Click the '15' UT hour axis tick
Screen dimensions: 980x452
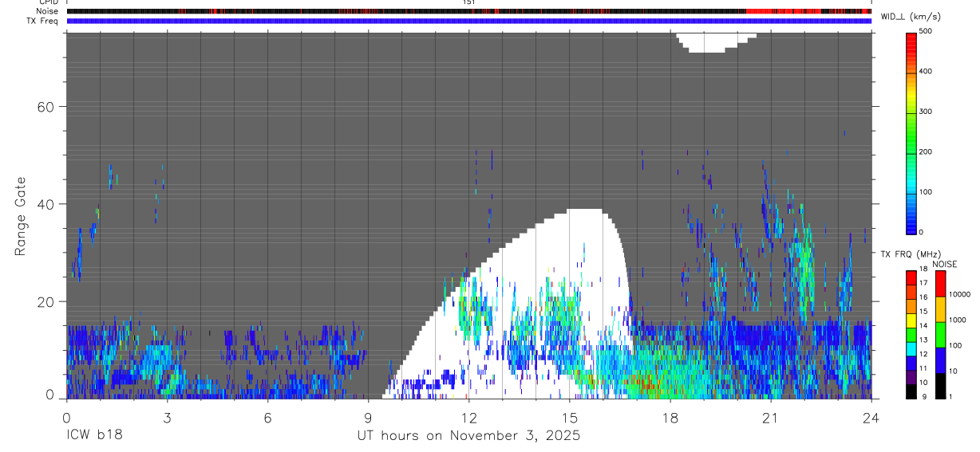[x=570, y=417]
